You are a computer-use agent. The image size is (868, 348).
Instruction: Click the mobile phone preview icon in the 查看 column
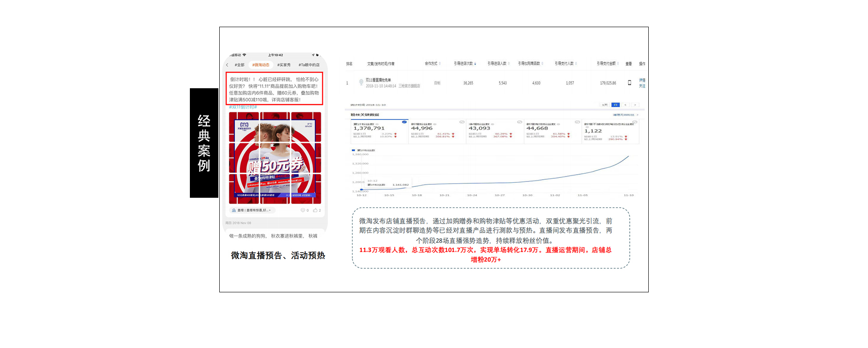point(629,82)
